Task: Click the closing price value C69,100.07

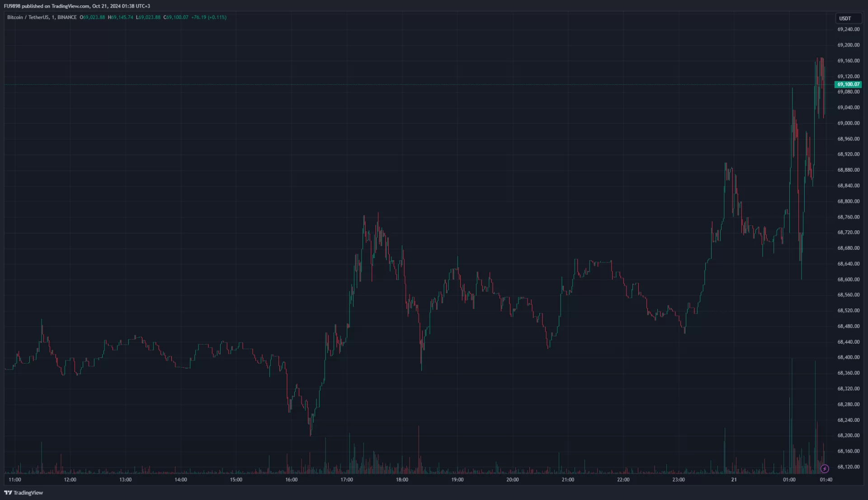Action: click(176, 17)
